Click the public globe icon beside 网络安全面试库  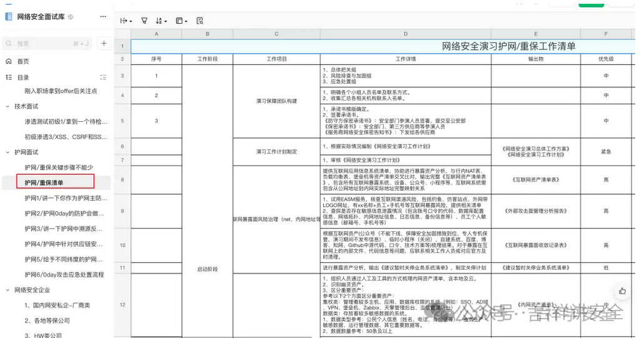coord(70,17)
